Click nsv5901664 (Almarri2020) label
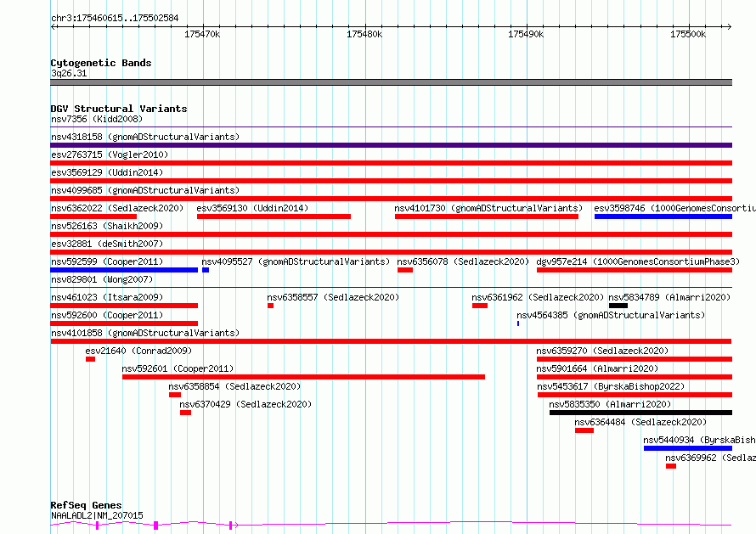The image size is (756, 534). (597, 368)
